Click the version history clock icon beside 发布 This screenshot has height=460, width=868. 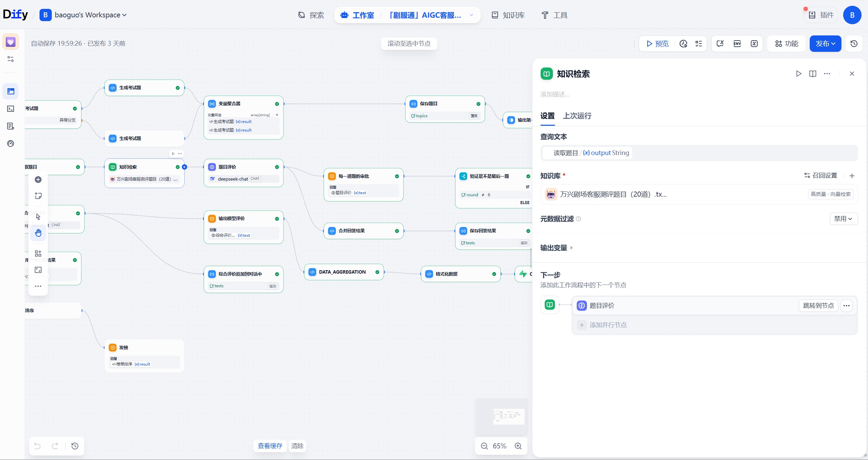[854, 44]
